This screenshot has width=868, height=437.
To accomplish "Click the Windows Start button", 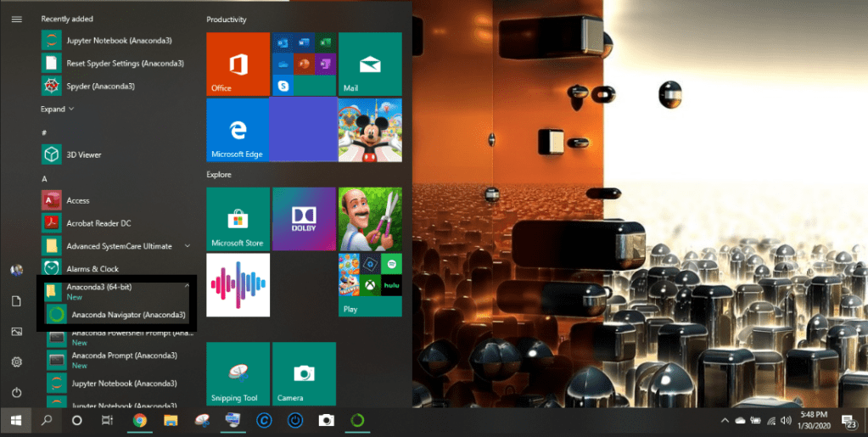I will coord(15,420).
